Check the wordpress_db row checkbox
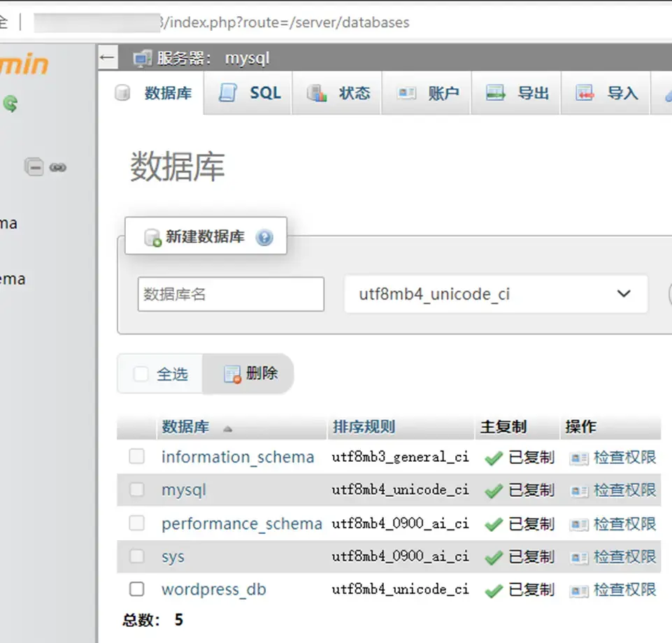 tap(136, 590)
